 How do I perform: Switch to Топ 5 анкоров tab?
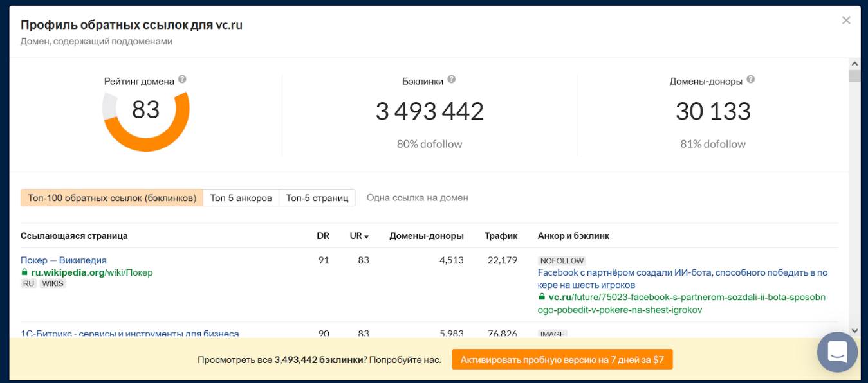coord(241,198)
